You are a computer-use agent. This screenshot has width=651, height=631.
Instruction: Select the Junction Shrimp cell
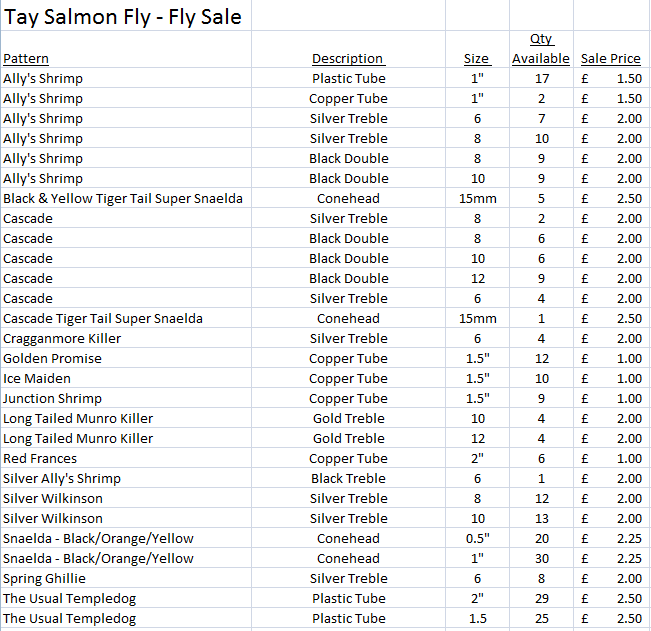click(126, 398)
